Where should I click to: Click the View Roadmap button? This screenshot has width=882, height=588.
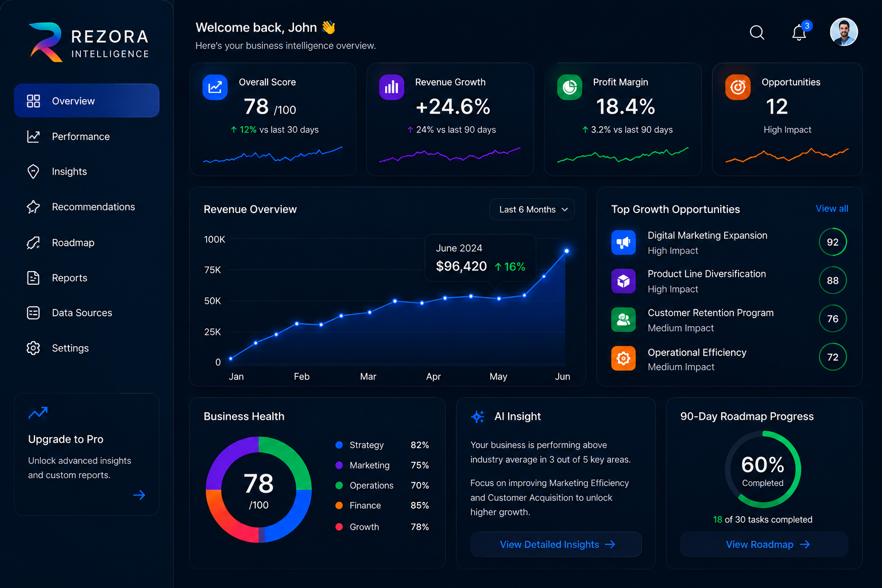pyautogui.click(x=764, y=544)
